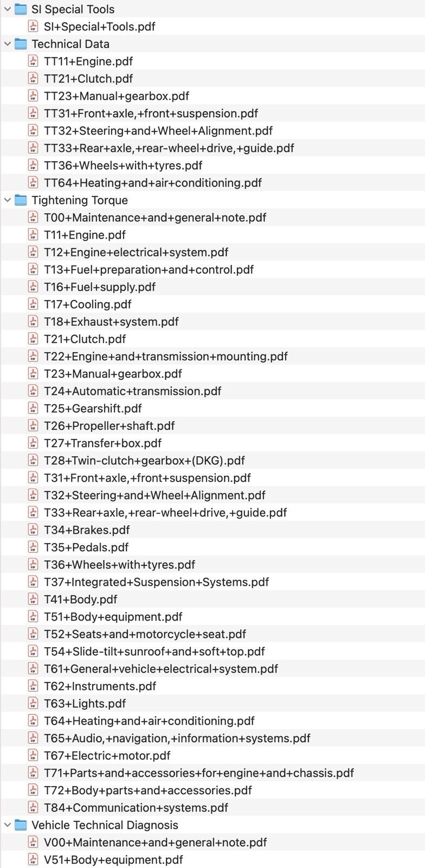Select T24+Automatic+transmission.pdf file

133,391
